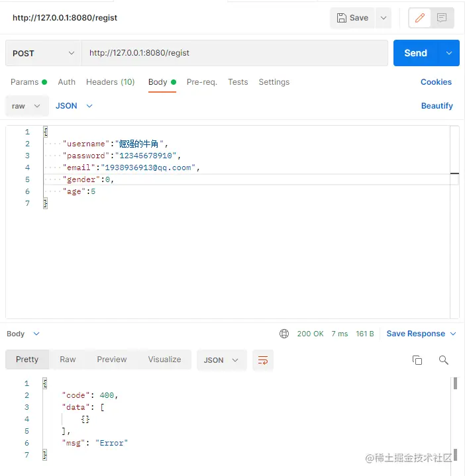Screen dimensions: 465x476
Task: Open the Cookies link
Action: click(x=436, y=82)
